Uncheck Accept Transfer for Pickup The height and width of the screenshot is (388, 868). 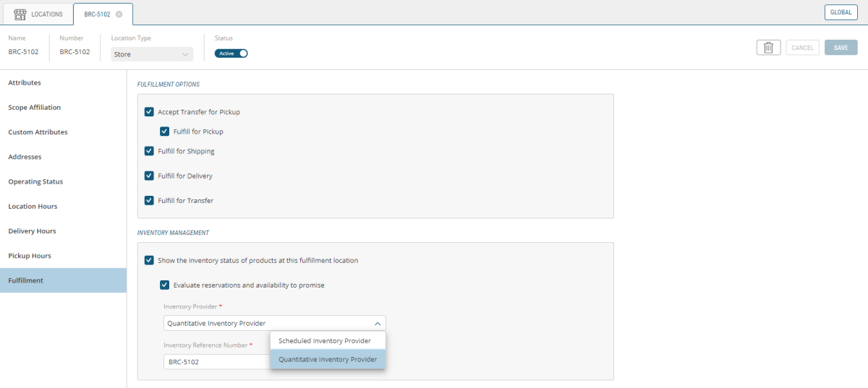[x=149, y=112]
